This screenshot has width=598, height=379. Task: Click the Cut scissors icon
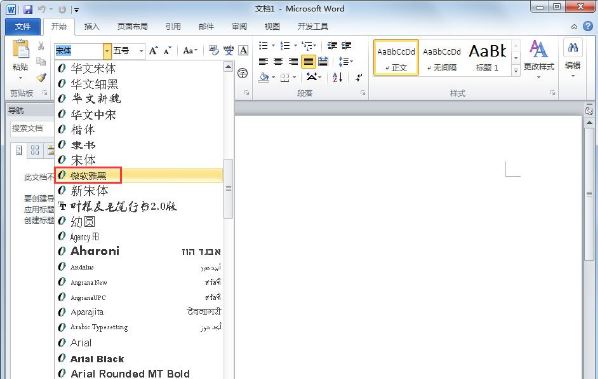pos(41,46)
